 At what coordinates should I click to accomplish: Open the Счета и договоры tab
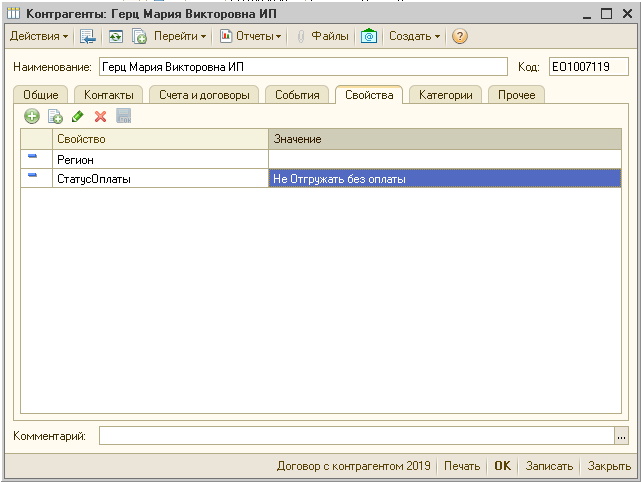point(203,95)
